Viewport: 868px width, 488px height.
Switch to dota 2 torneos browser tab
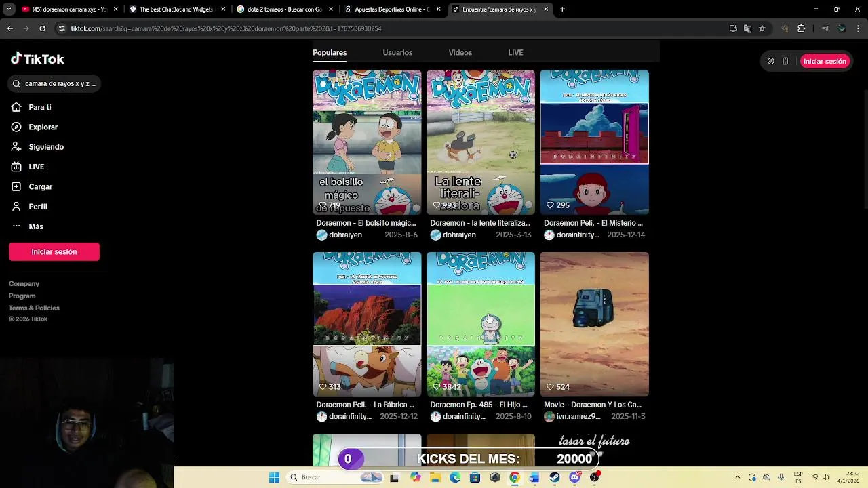coord(283,9)
